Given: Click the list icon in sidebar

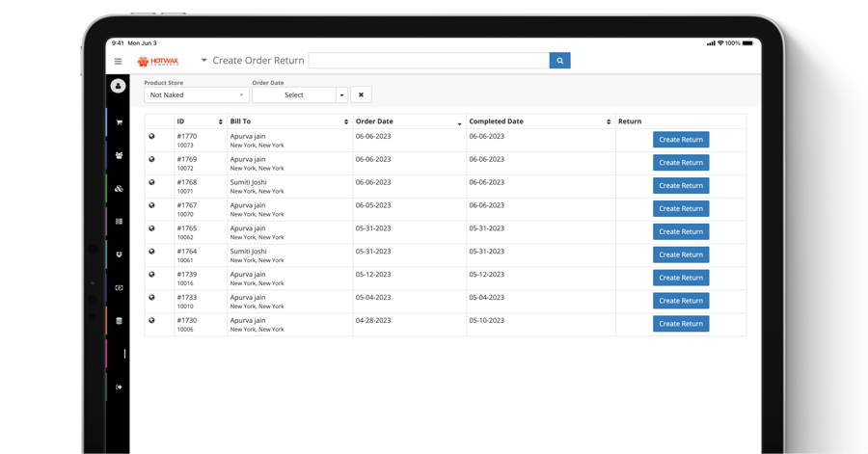Looking at the screenshot, I should [x=119, y=222].
